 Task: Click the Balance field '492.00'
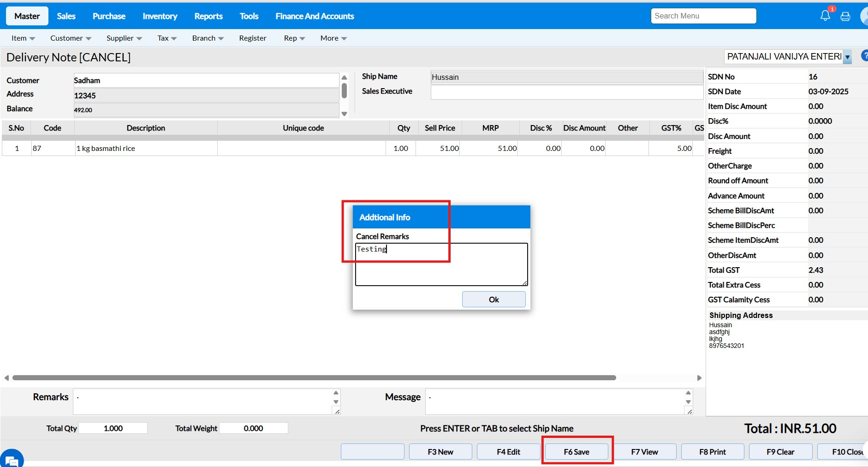206,110
